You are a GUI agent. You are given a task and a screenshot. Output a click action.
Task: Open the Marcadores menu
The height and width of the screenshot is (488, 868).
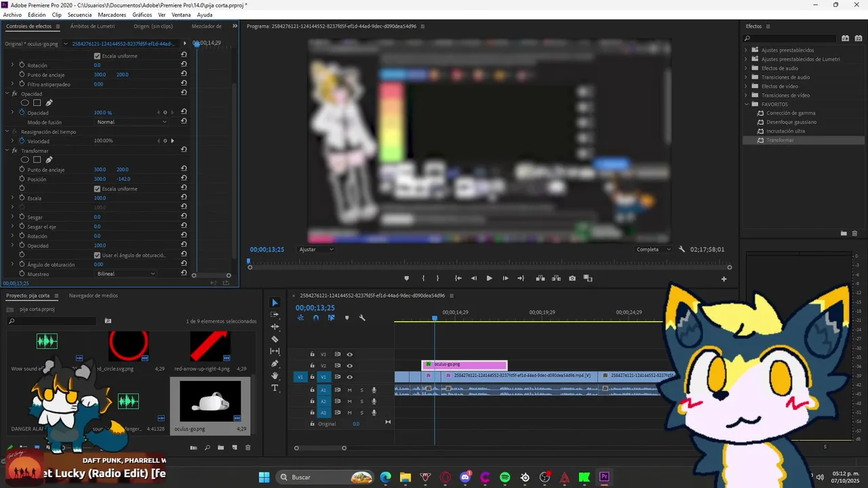112,14
